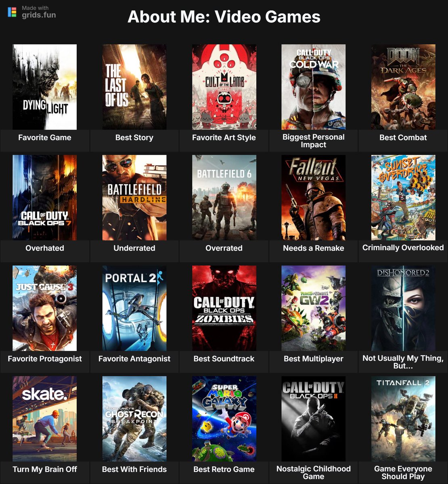Screen dimensions: 448x484
Task: Click the "Biggest Personal Impact" label
Action: coord(314,141)
